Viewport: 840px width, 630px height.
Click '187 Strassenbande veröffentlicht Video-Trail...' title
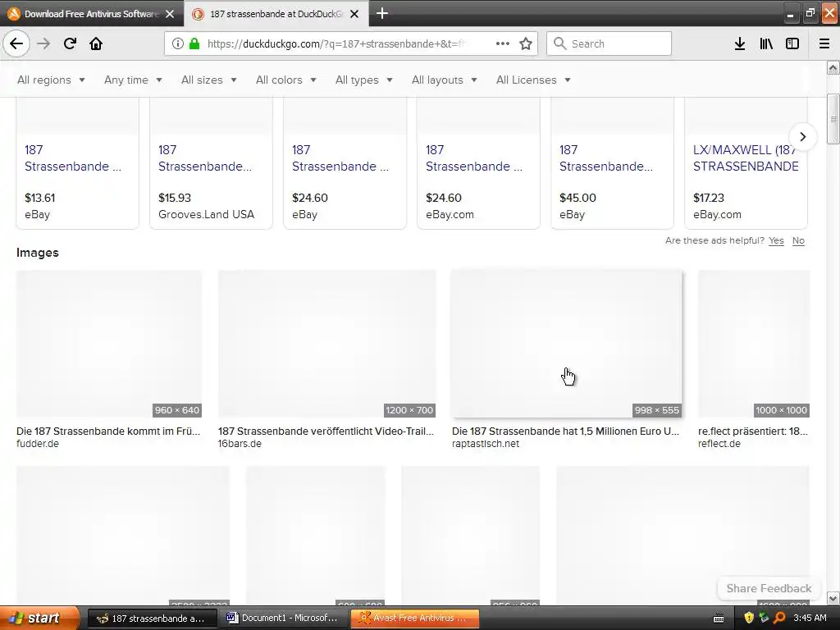click(326, 431)
